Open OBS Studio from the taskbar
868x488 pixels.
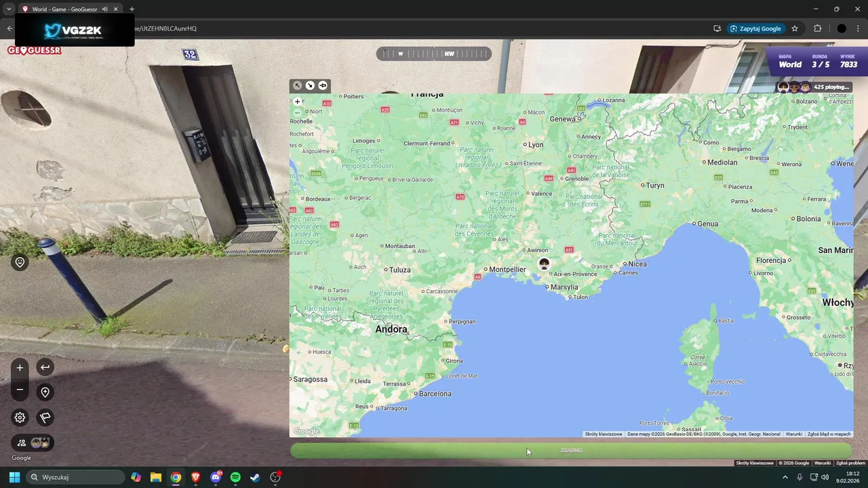click(x=275, y=477)
